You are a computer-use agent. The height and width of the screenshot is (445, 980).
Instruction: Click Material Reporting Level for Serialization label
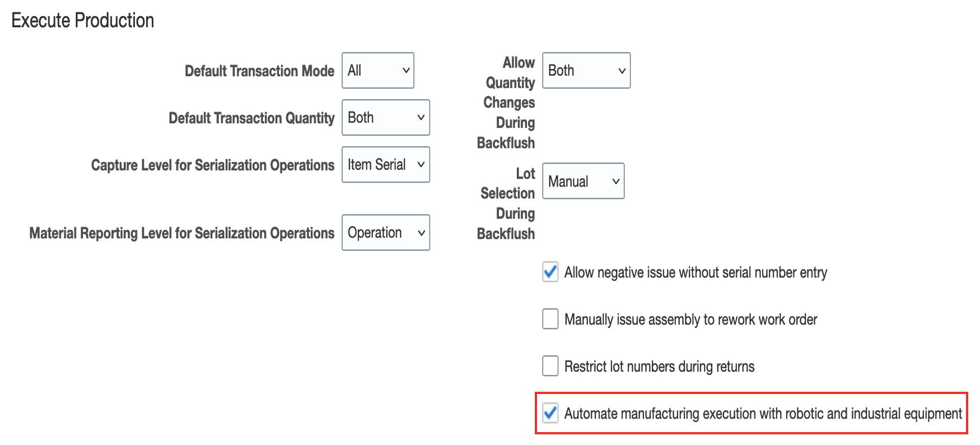181,233
